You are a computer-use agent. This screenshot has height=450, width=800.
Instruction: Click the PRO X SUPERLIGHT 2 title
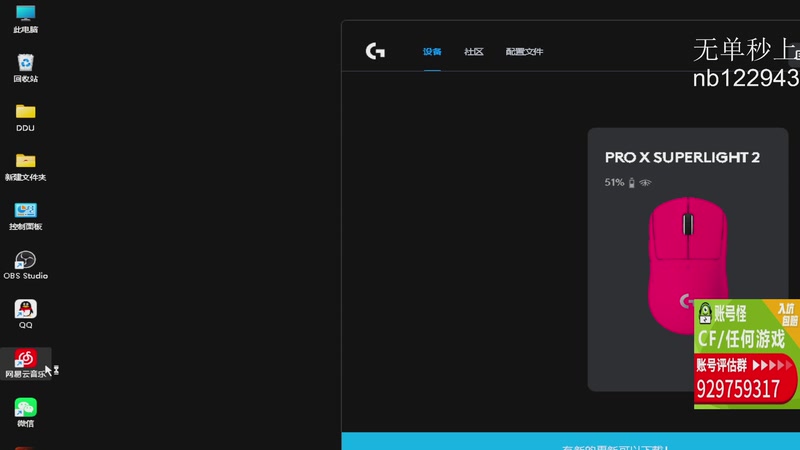tap(682, 157)
